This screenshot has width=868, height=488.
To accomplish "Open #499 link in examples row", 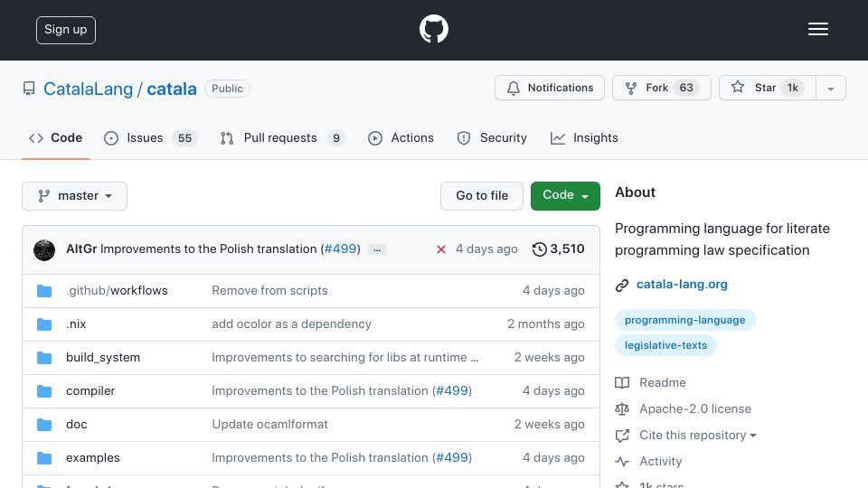I will [452, 457].
